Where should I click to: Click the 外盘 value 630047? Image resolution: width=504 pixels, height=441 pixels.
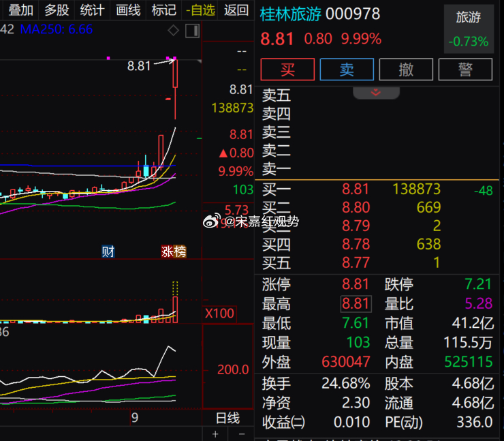pyautogui.click(x=346, y=362)
